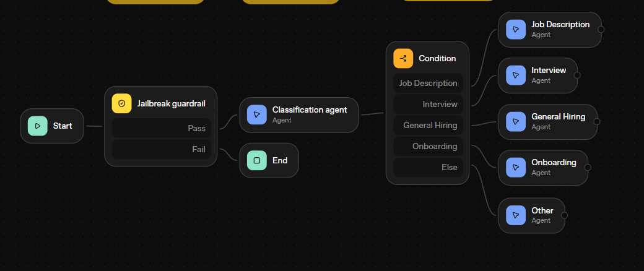Click the End node stop icon
Screen dimensions: 644x271
[257, 160]
